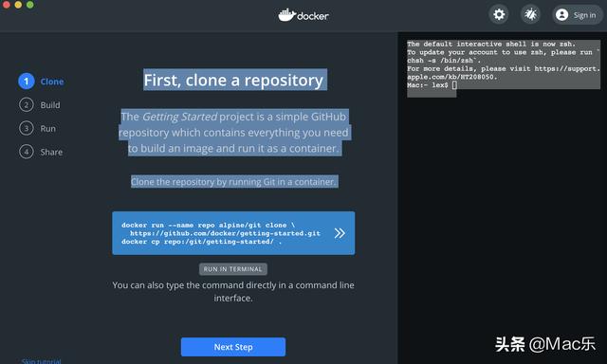Viewport: 607px width, 364px height.
Task: Select step 1 Clone circle
Action: click(x=27, y=82)
